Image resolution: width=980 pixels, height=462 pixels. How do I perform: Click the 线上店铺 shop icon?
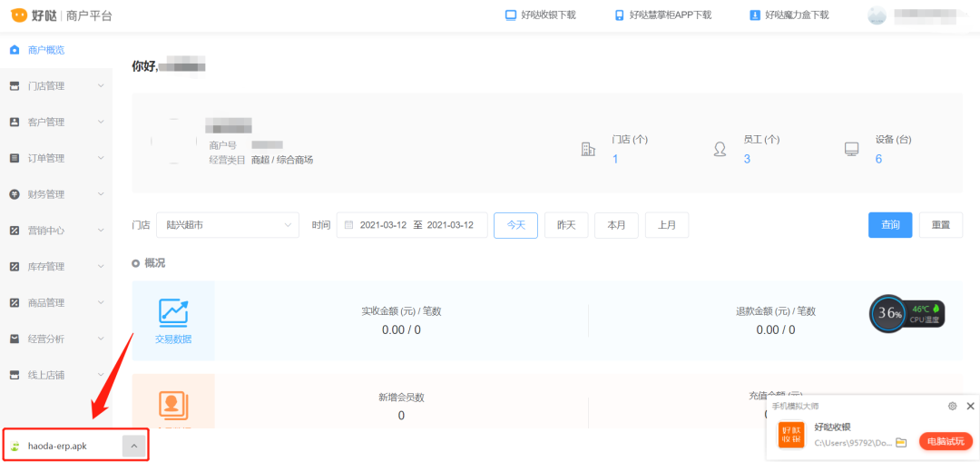point(15,375)
